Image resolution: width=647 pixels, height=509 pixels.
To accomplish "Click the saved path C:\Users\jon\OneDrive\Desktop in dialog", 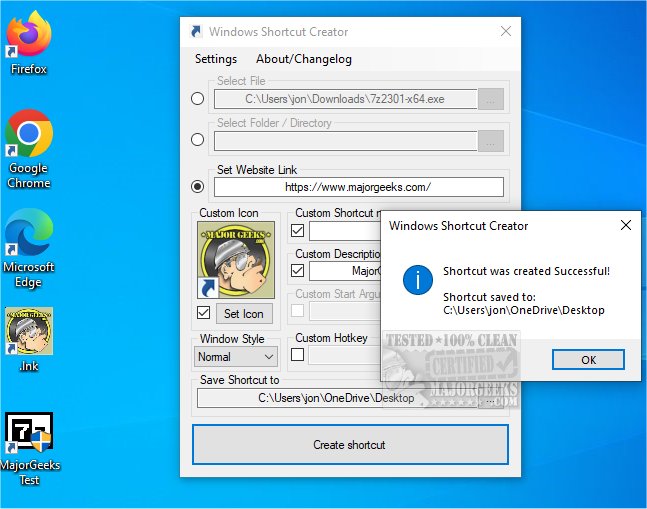I will click(x=524, y=310).
